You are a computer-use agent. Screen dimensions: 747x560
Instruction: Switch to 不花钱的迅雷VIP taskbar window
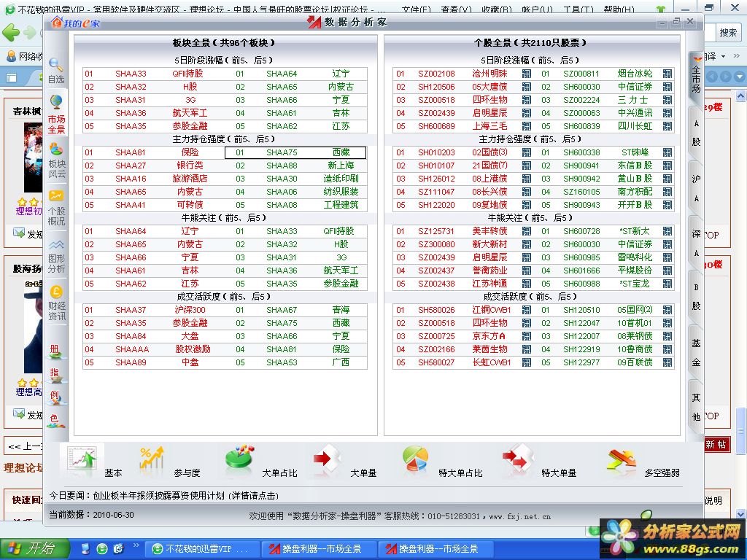tap(202, 549)
